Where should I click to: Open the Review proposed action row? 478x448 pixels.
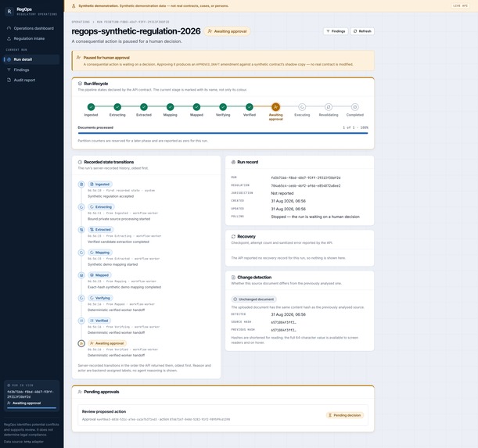point(223,415)
